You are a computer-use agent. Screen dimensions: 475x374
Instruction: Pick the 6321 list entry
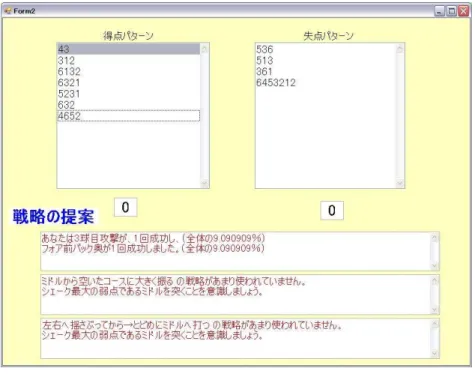[x=129, y=83]
